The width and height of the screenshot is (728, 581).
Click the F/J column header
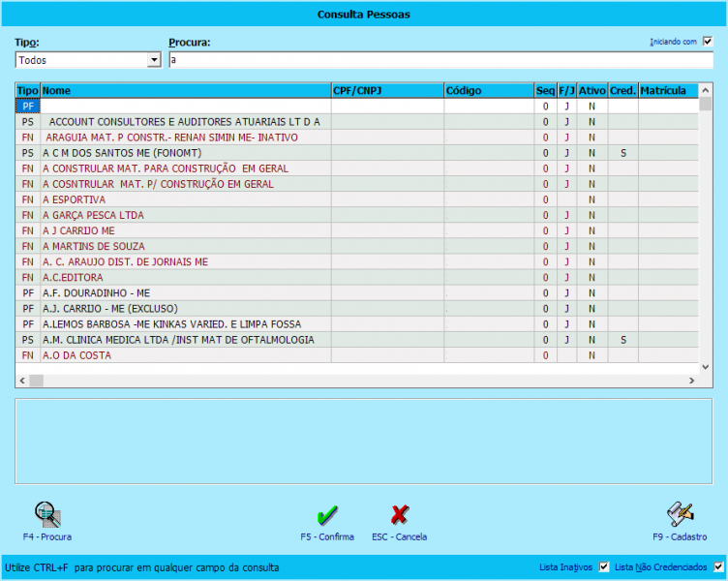pos(567,91)
